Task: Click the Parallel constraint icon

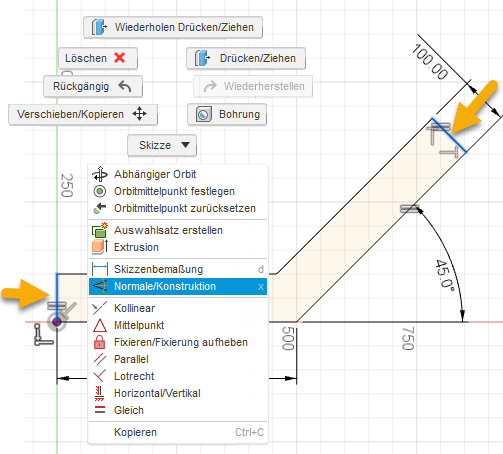Action: pos(100,359)
